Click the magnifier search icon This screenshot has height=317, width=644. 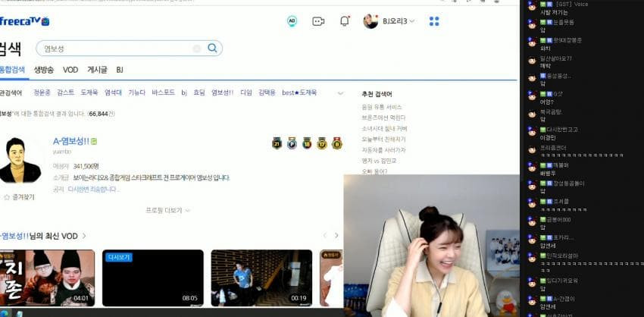[212, 48]
